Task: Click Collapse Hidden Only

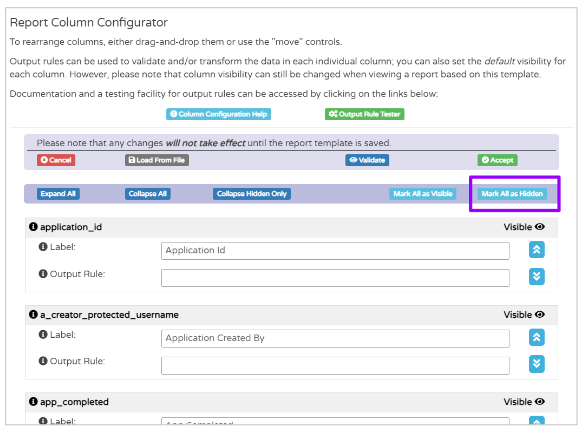Action: (252, 194)
